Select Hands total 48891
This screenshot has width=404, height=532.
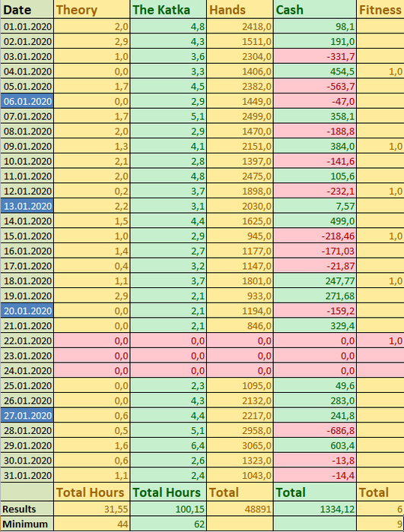click(x=240, y=509)
